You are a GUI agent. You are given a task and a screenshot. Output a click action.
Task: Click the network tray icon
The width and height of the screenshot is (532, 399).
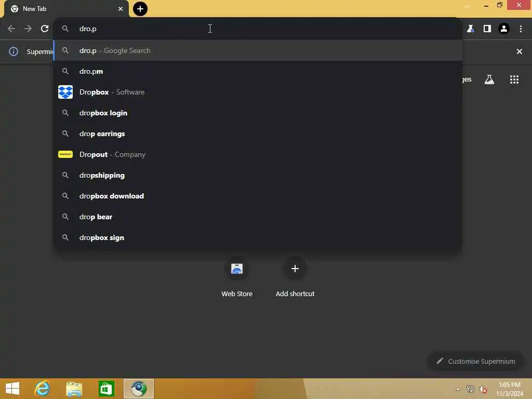coord(470,389)
